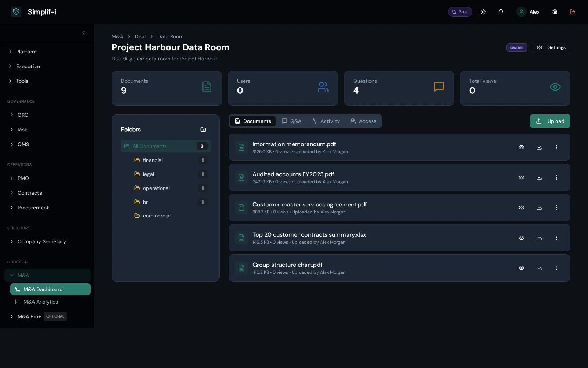Open Alex user profile
588x368 pixels.
pyautogui.click(x=528, y=12)
